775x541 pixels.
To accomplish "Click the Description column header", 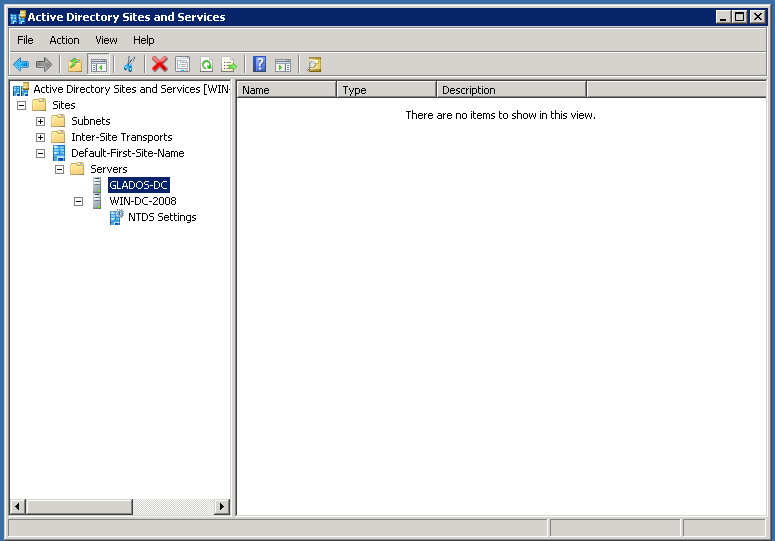I will [510, 90].
